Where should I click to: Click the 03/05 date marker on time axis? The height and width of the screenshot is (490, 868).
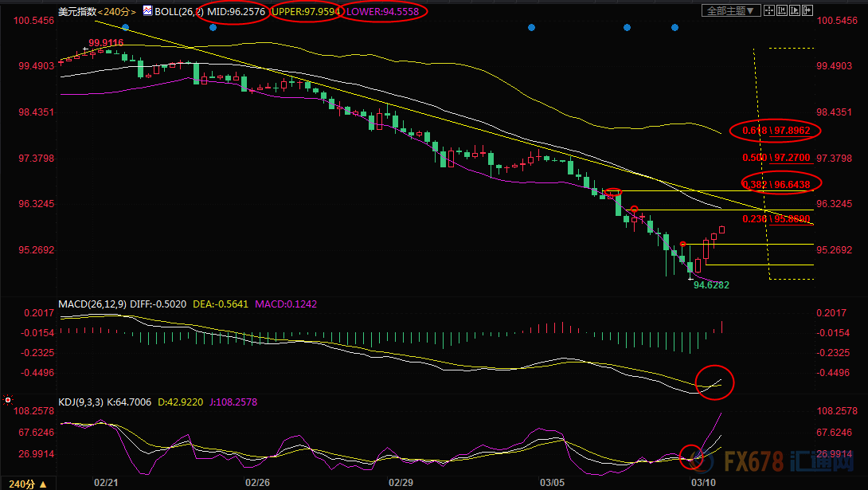coord(552,483)
